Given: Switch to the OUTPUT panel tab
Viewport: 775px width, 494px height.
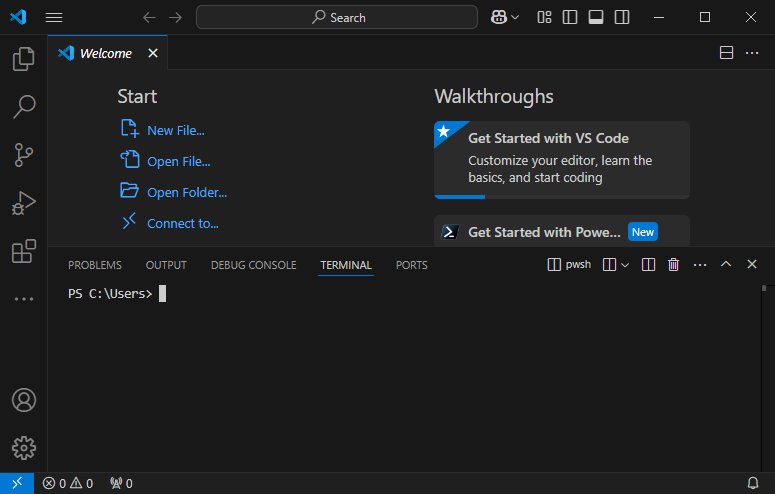Looking at the screenshot, I should tap(166, 265).
